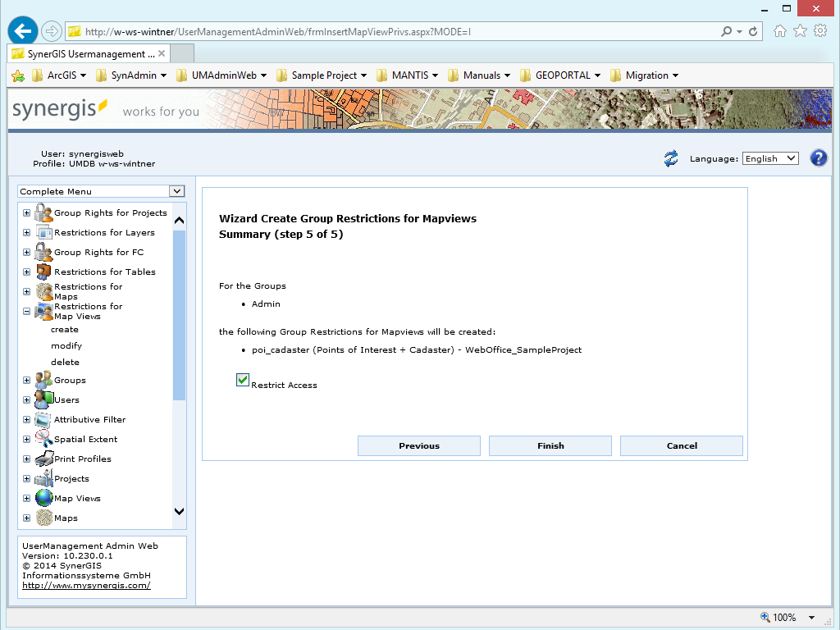
Task: Collapse the Restrictions for Map Views tree node
Action: pyautogui.click(x=25, y=311)
